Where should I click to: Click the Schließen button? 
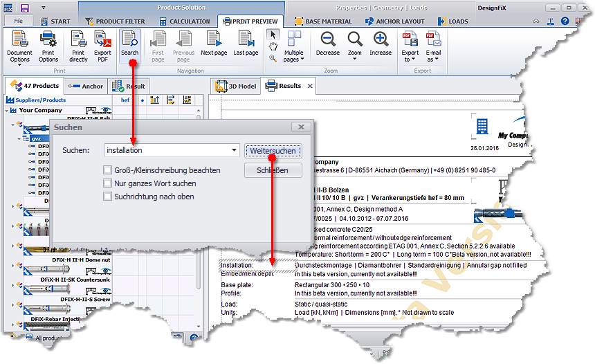tap(273, 170)
